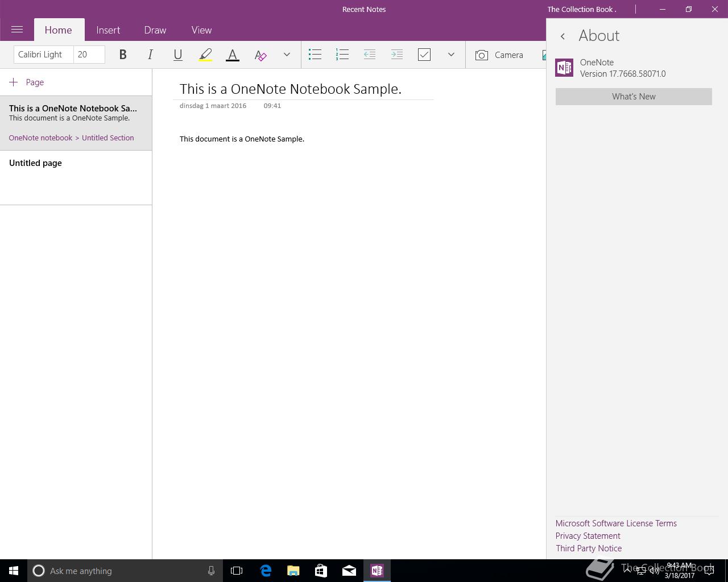Apply underline formatting

pos(177,55)
